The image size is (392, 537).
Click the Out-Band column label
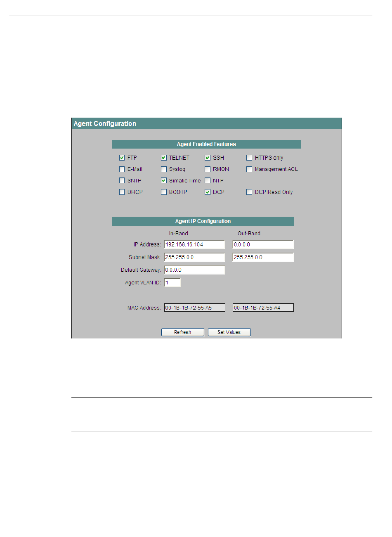[249, 233]
